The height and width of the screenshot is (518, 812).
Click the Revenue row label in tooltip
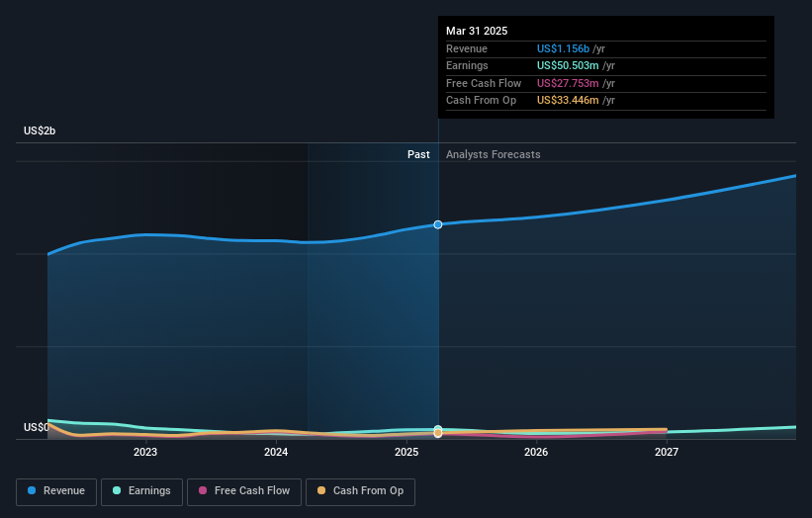click(467, 48)
